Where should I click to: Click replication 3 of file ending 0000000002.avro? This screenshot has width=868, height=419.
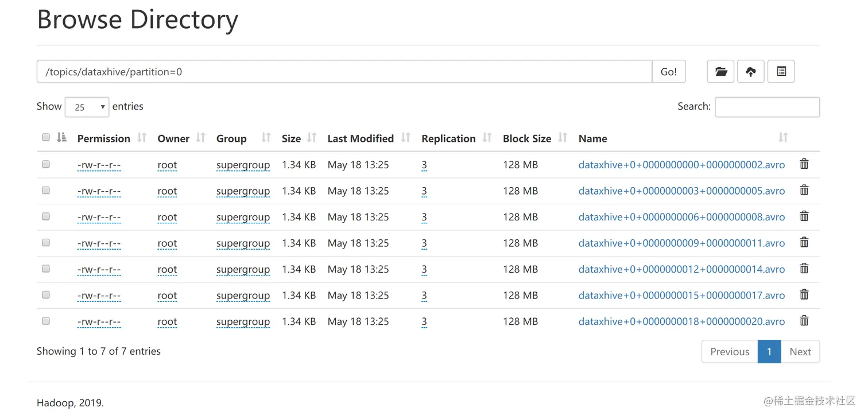coord(424,165)
